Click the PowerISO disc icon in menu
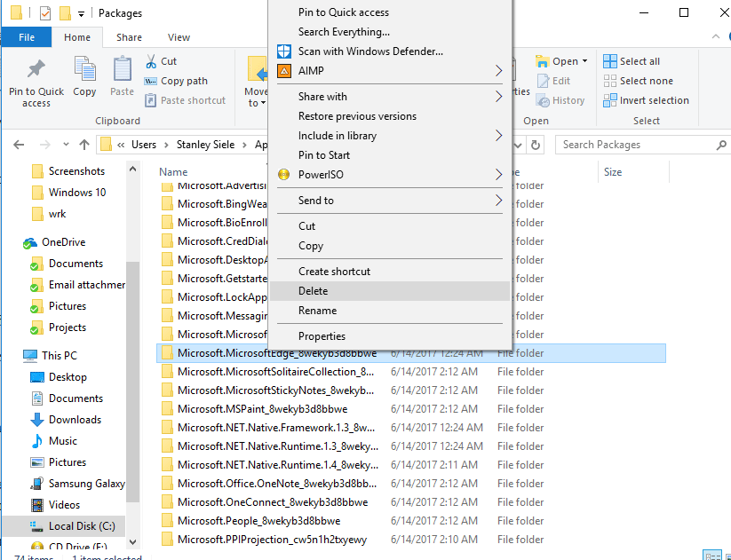 pyautogui.click(x=284, y=175)
